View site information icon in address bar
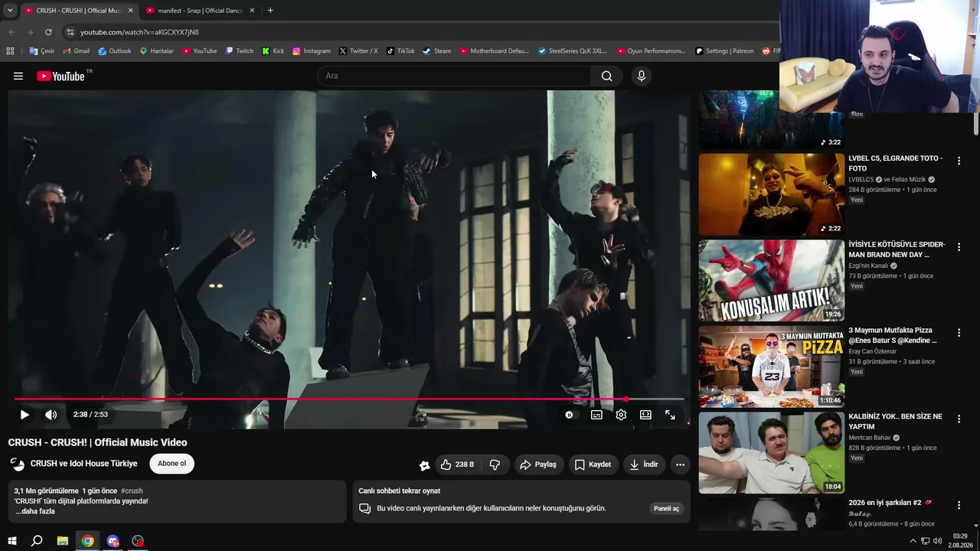The height and width of the screenshot is (551, 980). tap(70, 32)
